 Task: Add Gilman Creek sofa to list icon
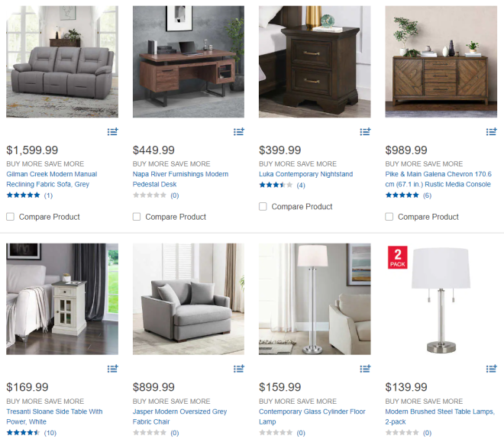tap(112, 131)
